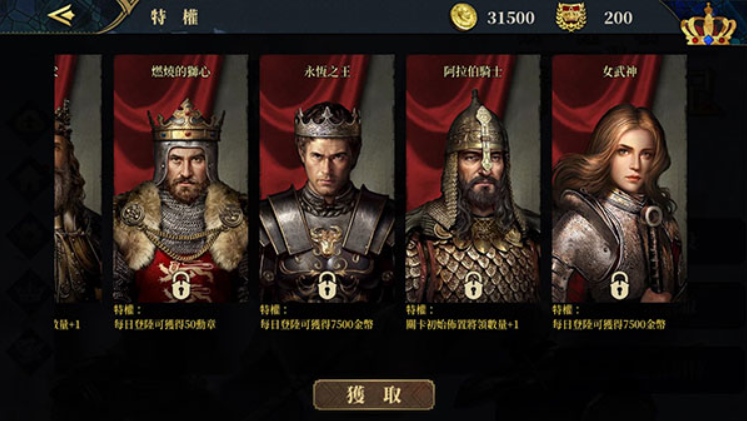This screenshot has height=421, width=747.
Task: Click the 特權 page title
Action: (174, 17)
